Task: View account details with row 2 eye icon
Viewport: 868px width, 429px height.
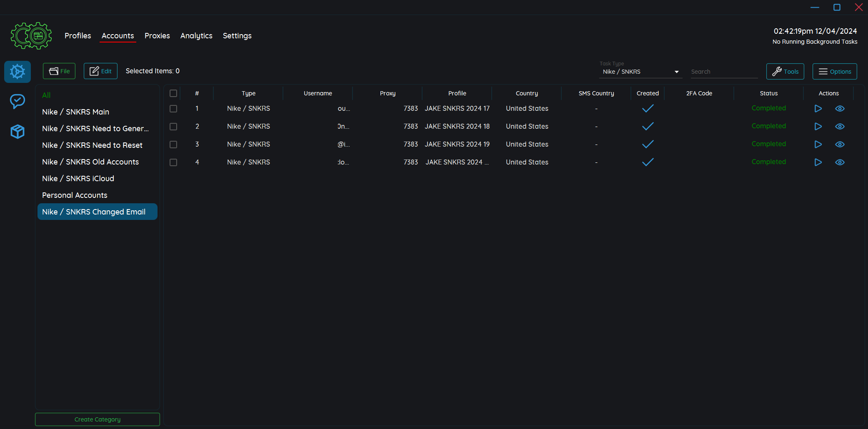Action: pyautogui.click(x=840, y=127)
